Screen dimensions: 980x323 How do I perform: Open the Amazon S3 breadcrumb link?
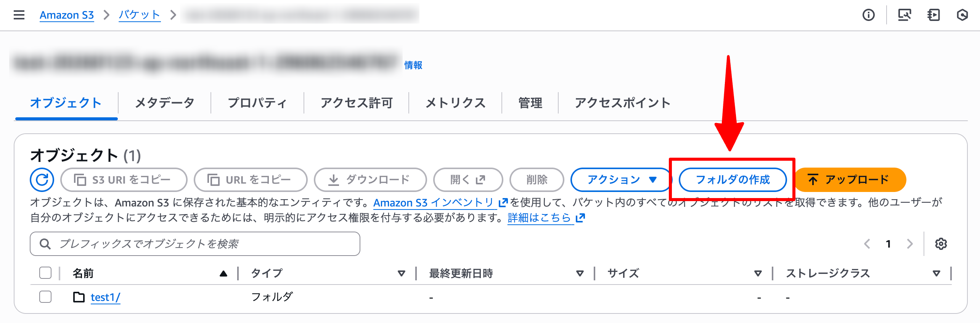(x=67, y=15)
